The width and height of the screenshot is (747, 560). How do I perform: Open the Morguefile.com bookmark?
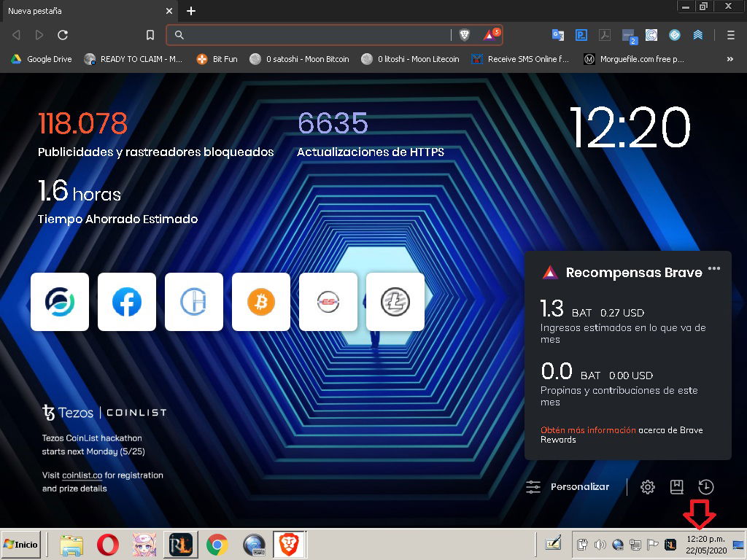[634, 59]
